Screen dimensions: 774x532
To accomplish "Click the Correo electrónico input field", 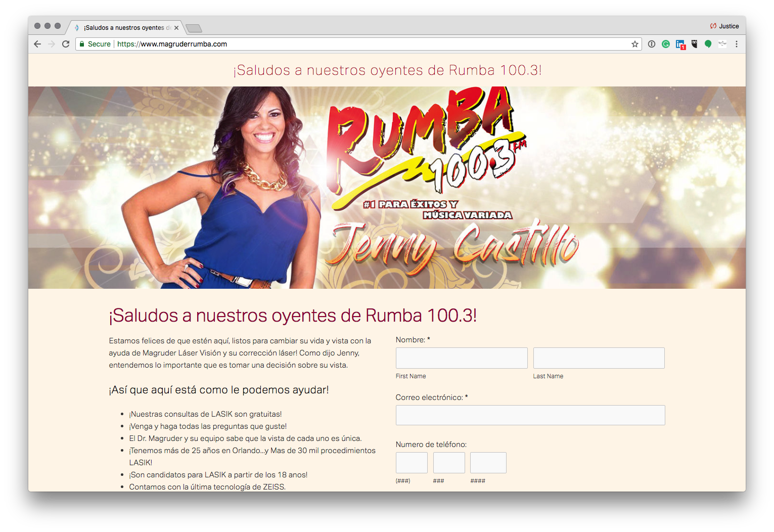I will point(530,415).
